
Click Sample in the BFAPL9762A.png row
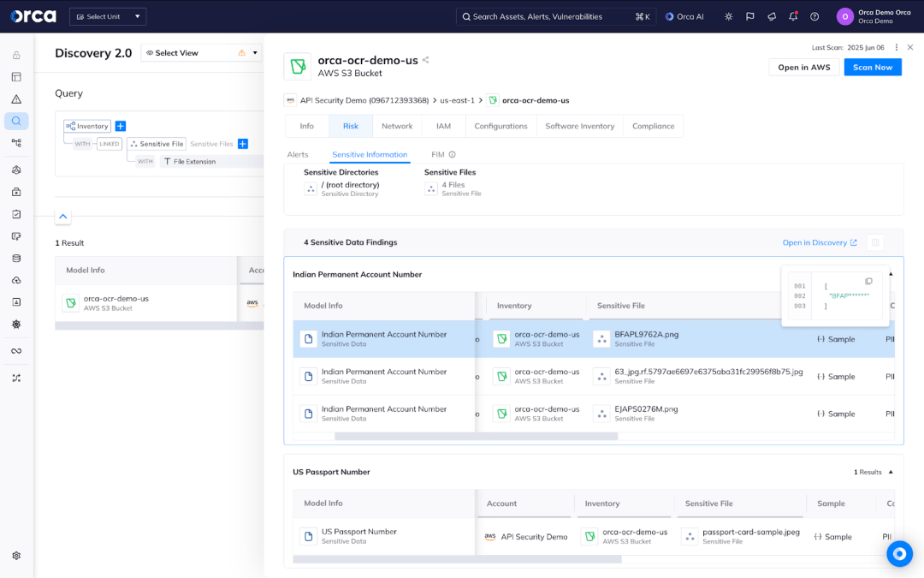(x=836, y=339)
